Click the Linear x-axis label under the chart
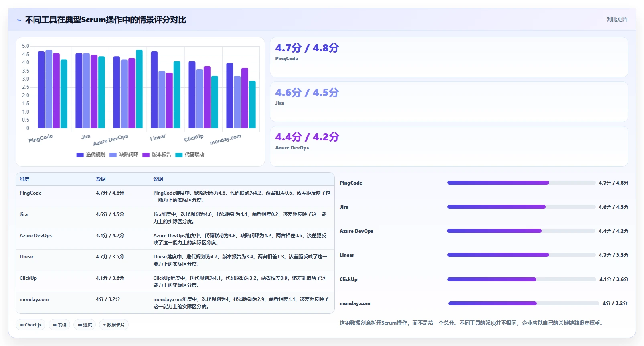The height and width of the screenshot is (346, 644). 158,138
